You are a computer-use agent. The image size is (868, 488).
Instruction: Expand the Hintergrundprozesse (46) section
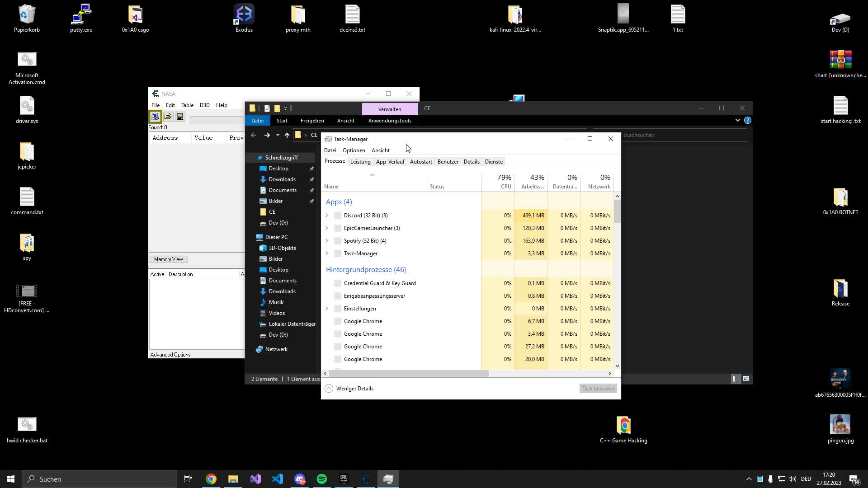click(366, 269)
